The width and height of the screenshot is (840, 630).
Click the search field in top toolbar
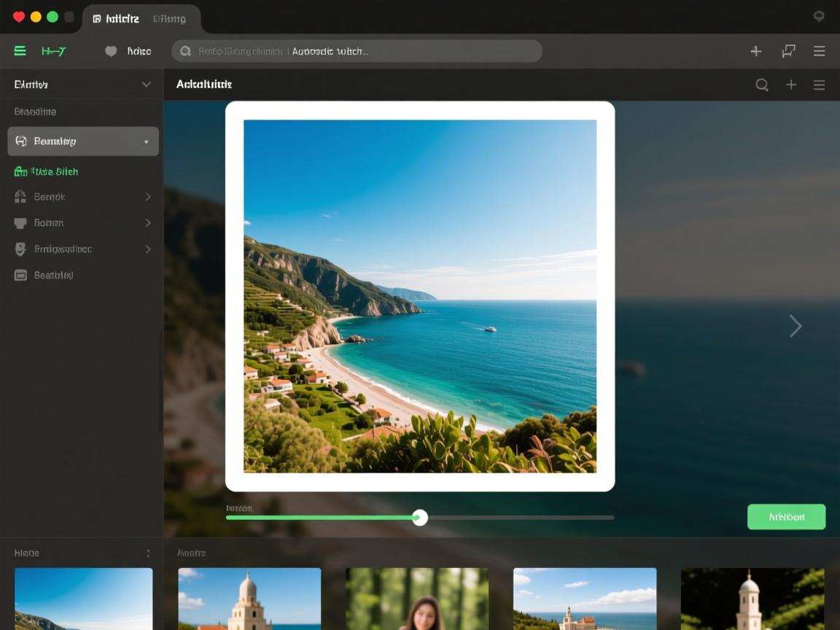pyautogui.click(x=357, y=51)
